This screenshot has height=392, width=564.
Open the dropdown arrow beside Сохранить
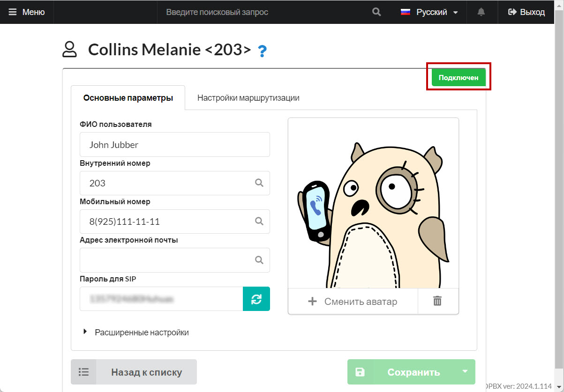tap(465, 372)
